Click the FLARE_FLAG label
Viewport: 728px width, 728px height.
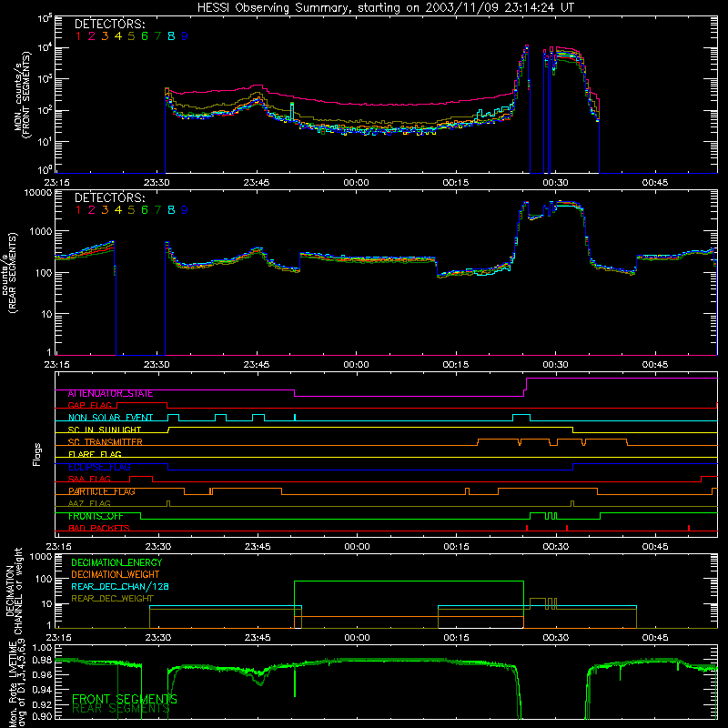(95, 454)
